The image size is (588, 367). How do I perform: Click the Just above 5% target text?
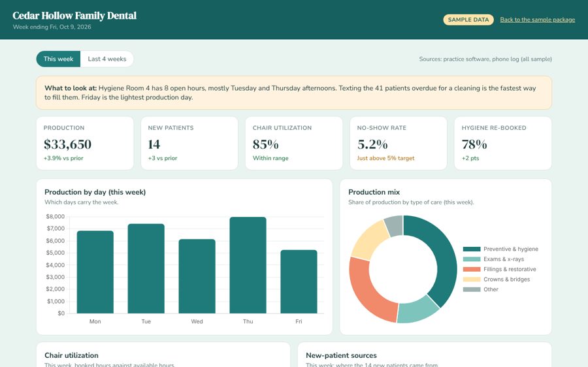[x=385, y=158]
